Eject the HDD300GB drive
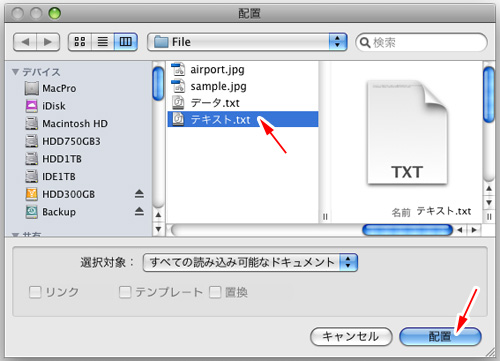500x361 pixels. (x=139, y=194)
